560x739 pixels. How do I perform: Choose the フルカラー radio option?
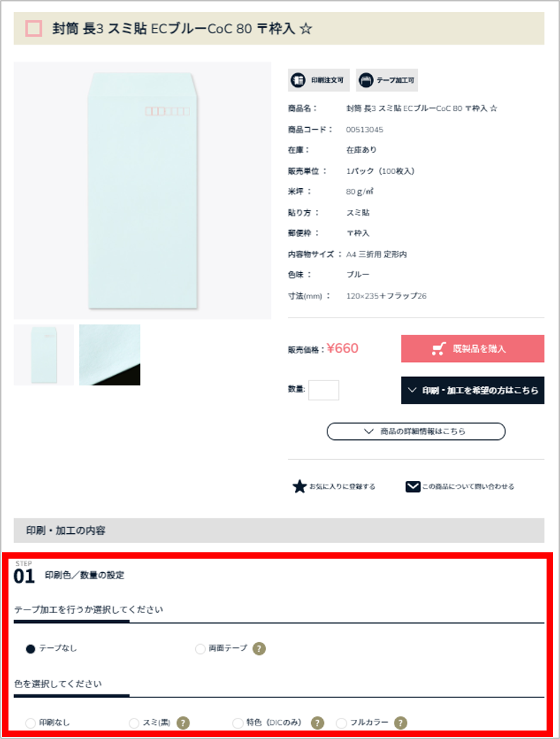[x=342, y=723]
